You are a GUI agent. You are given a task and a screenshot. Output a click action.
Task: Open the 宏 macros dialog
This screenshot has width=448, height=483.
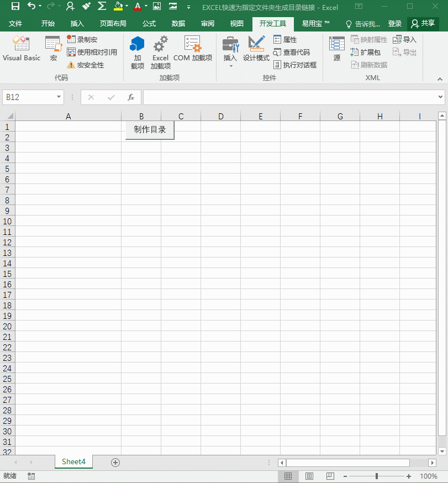coord(54,49)
